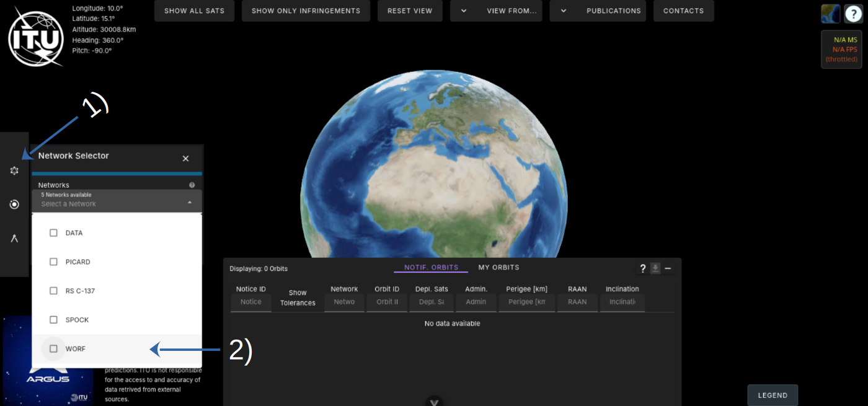Check the DATA network checkbox
The width and height of the screenshot is (868, 406).
click(x=53, y=233)
